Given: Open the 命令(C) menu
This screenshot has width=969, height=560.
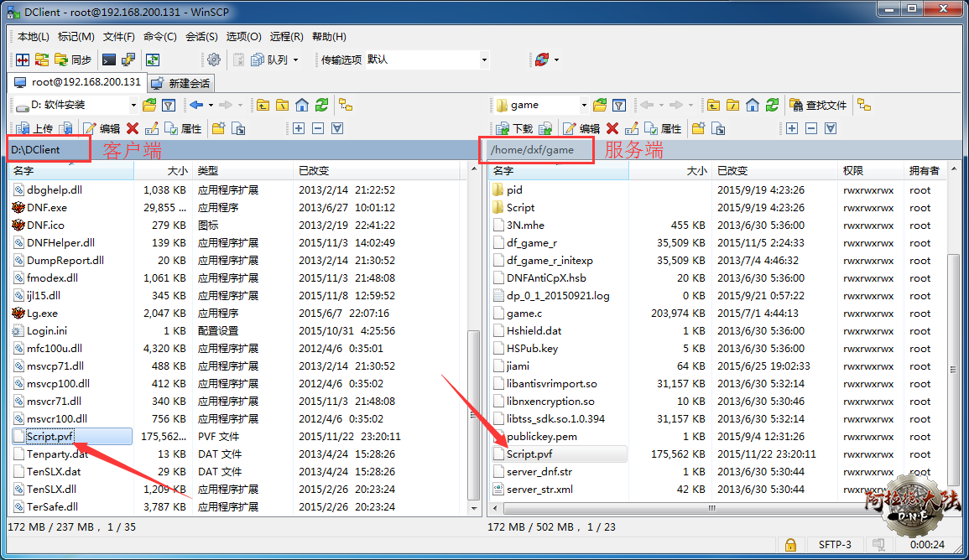Looking at the screenshot, I should pos(159,37).
